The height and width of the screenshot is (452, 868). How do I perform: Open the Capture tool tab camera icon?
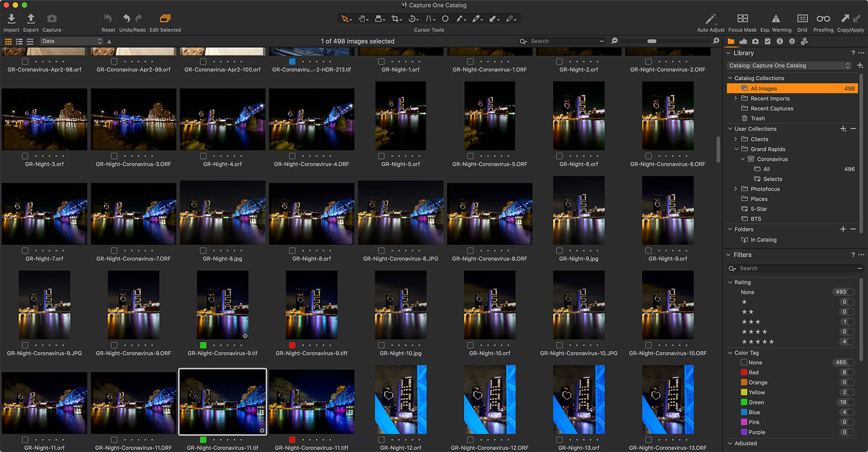click(755, 41)
